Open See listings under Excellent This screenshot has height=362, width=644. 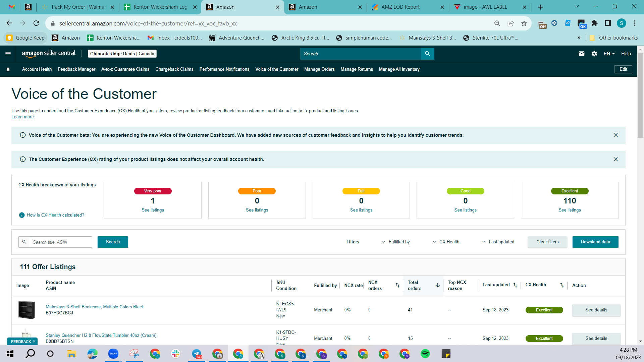pyautogui.click(x=570, y=210)
